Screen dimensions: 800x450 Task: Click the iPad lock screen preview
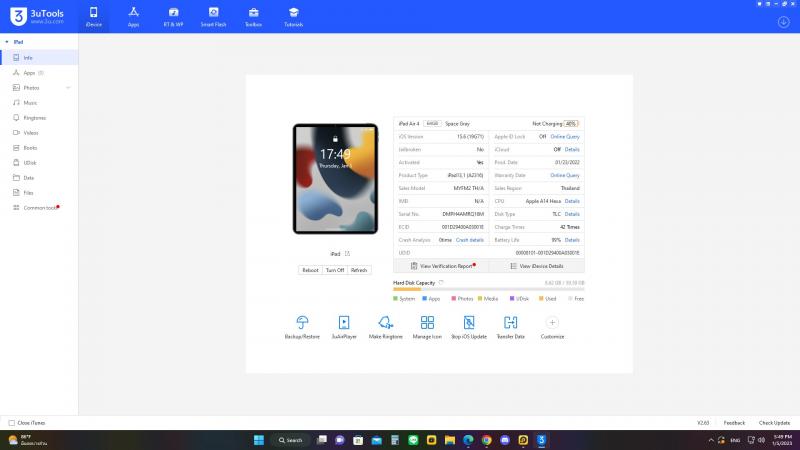click(x=335, y=179)
